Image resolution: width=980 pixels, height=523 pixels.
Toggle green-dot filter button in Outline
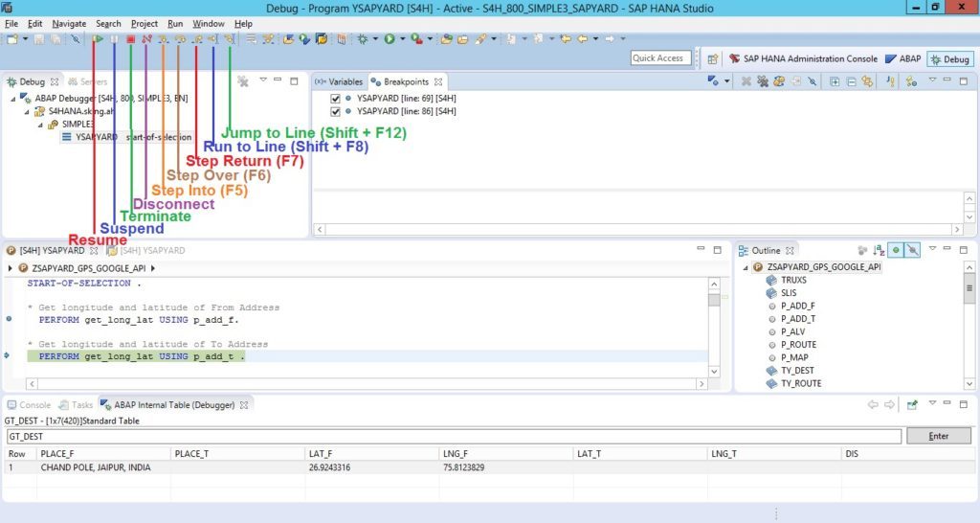896,250
